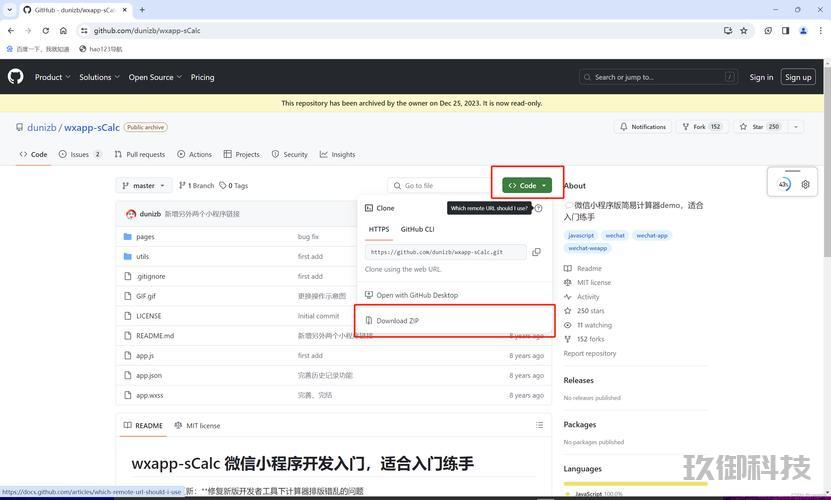
Task: Click the Sign up button
Action: click(x=798, y=77)
